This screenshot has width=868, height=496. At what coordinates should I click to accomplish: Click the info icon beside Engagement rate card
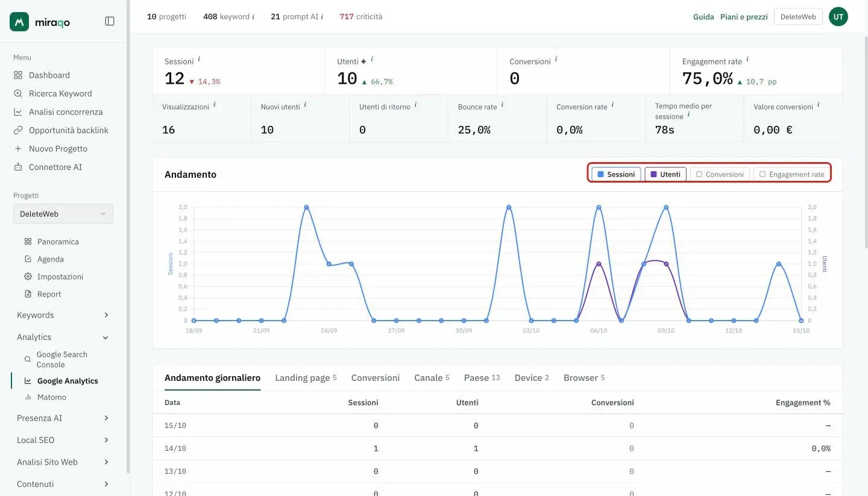(x=747, y=60)
